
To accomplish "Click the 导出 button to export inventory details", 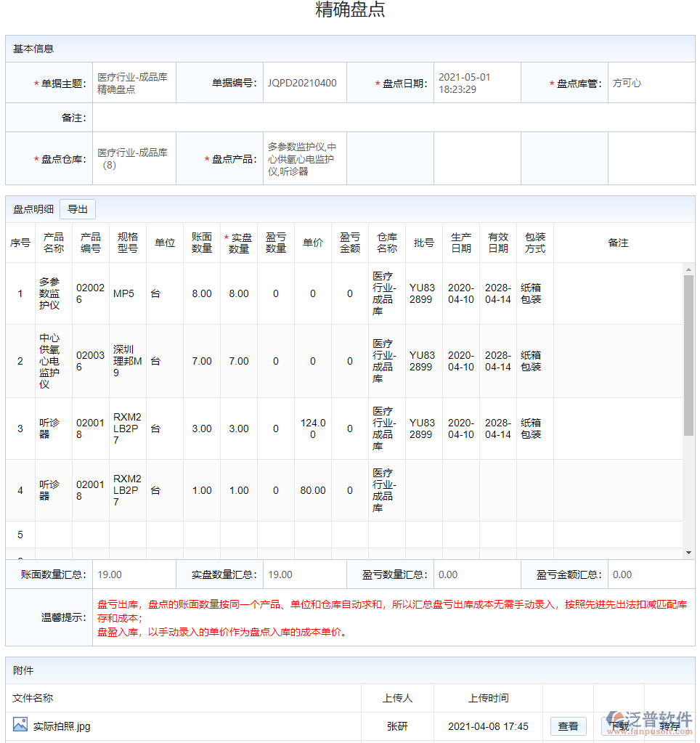I will [77, 208].
